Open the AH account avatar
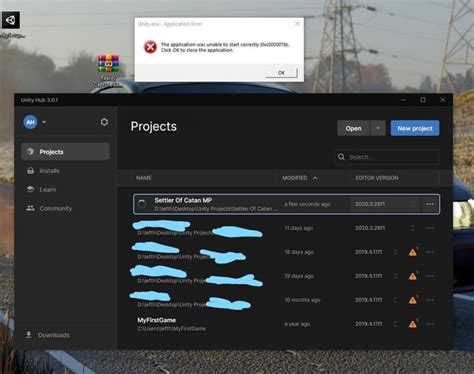This screenshot has width=474, height=374. [x=30, y=122]
